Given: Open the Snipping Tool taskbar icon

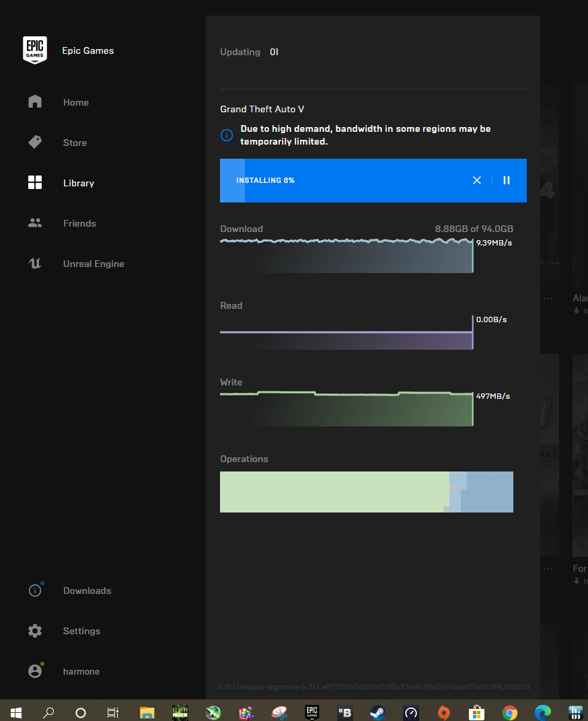Looking at the screenshot, I should [279, 713].
